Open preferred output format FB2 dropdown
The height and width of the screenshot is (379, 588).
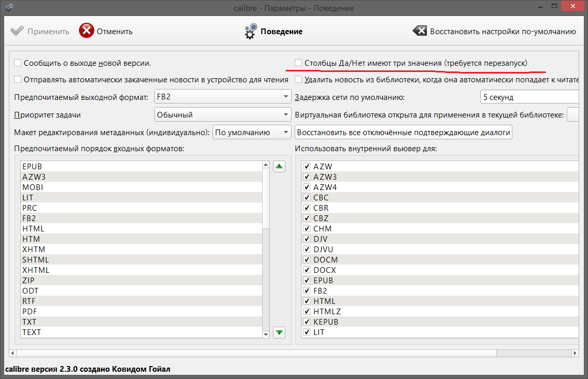click(x=223, y=97)
